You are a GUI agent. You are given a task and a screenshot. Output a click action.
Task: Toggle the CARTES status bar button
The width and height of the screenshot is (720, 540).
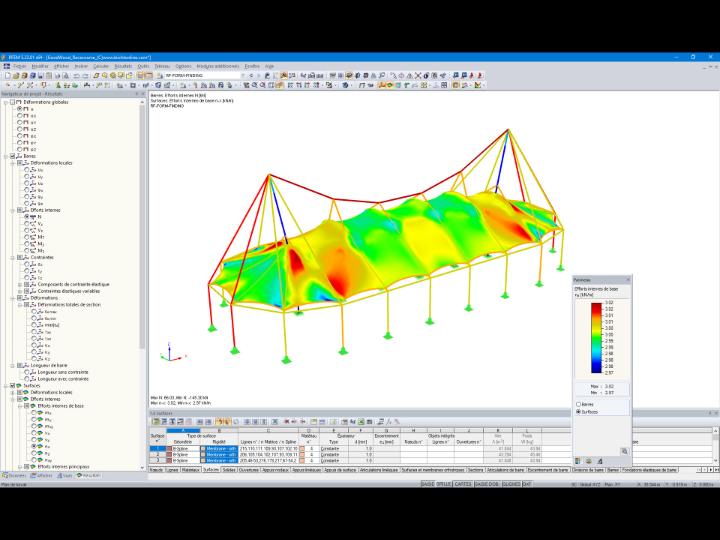tap(463, 484)
